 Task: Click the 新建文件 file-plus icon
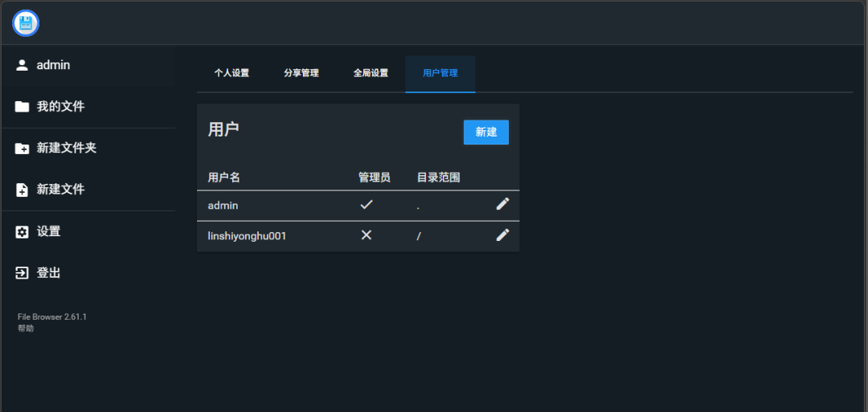click(22, 190)
